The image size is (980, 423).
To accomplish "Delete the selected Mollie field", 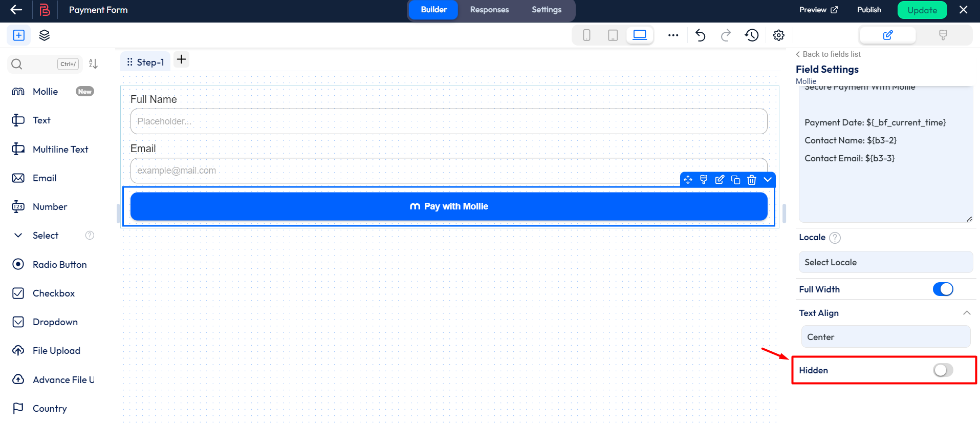I will click(x=751, y=180).
